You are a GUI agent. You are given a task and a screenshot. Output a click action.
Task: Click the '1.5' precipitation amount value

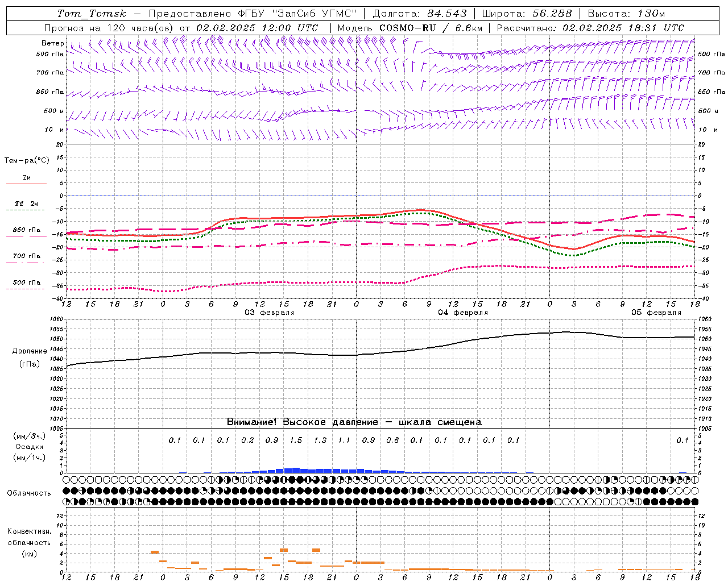coord(296,440)
